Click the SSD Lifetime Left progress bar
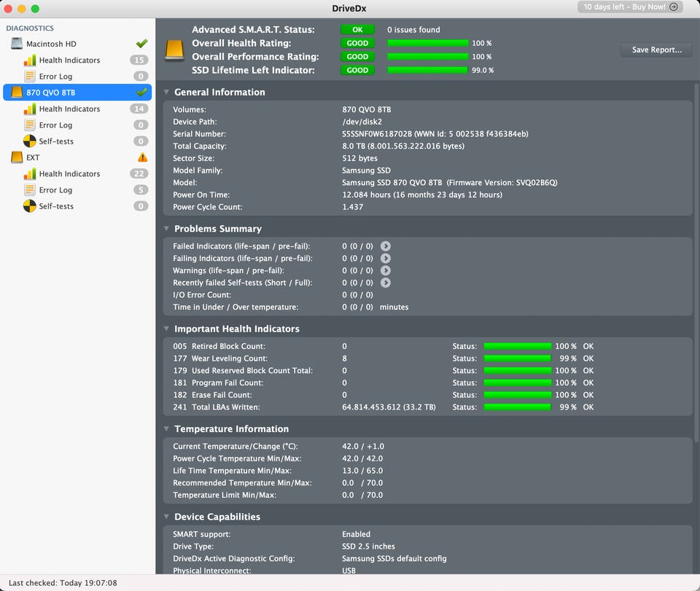The height and width of the screenshot is (591, 700). tap(428, 70)
